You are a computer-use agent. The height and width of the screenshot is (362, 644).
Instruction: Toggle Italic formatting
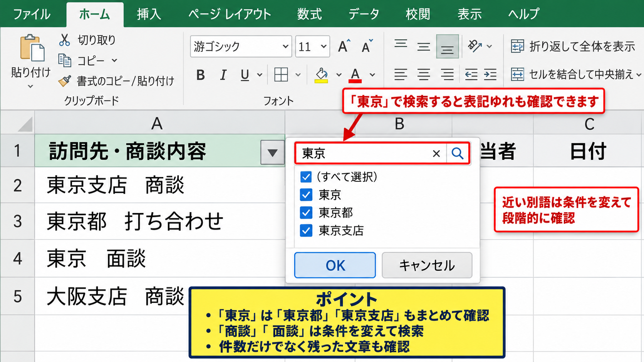pyautogui.click(x=223, y=75)
